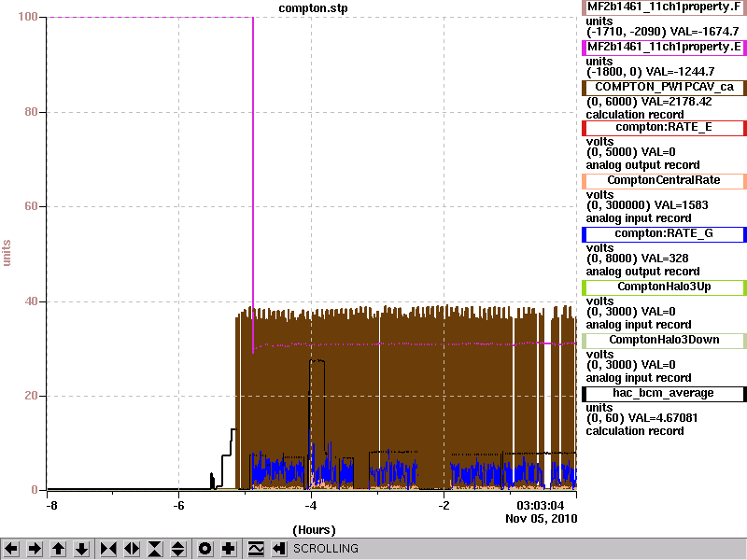Screen dimensions: 747x560
Task: Click the 03:03:04 timestamp label
Action: (x=541, y=505)
